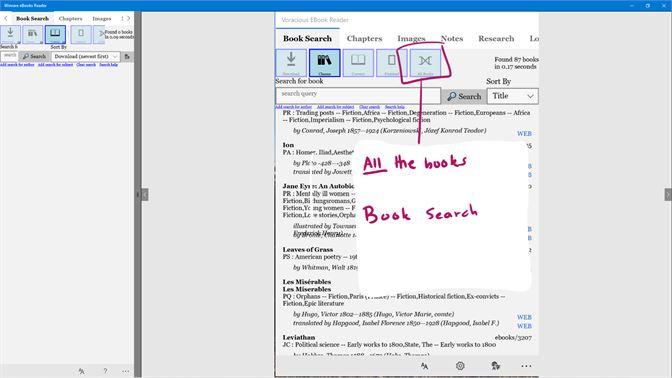Click the download icon in the left sidebar
The image size is (672, 378).
point(10,34)
